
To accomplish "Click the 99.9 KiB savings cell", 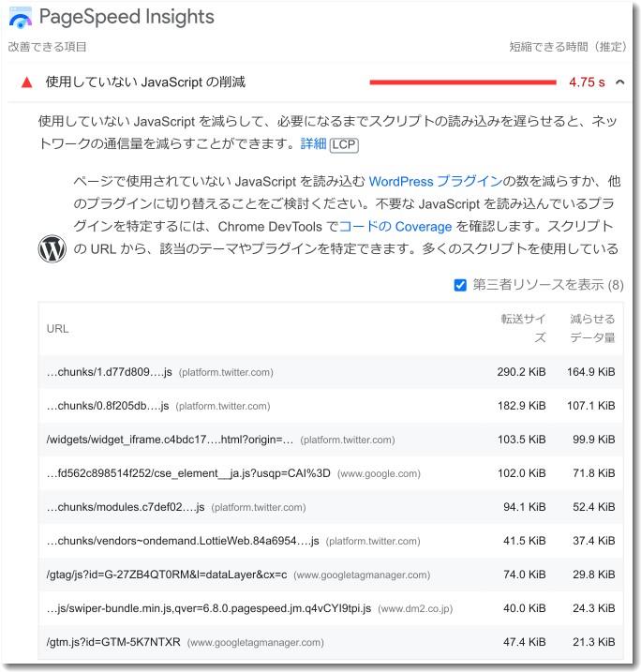I will [594, 440].
